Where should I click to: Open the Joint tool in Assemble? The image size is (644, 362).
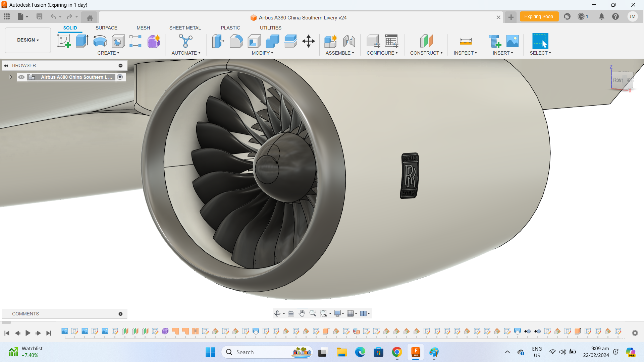click(349, 41)
